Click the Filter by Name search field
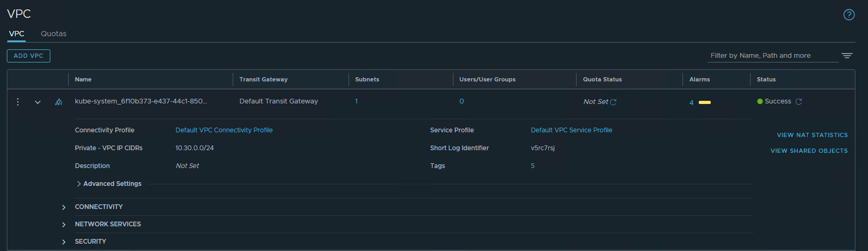Screen dimensions: 868x251 tap(772, 56)
